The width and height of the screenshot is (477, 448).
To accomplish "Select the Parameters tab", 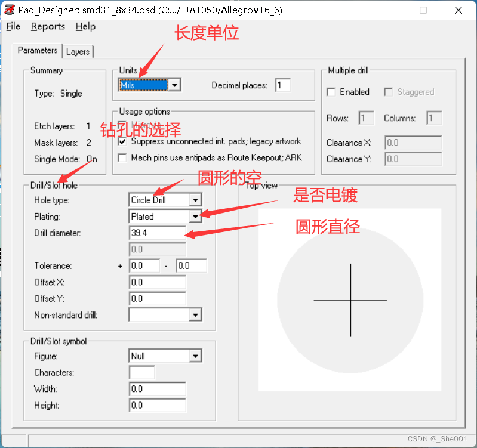I will coord(38,51).
